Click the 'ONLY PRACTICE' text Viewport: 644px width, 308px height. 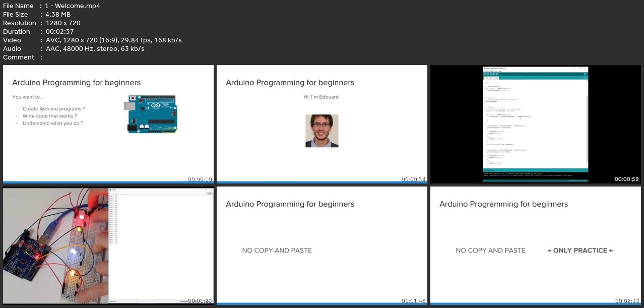pos(580,250)
